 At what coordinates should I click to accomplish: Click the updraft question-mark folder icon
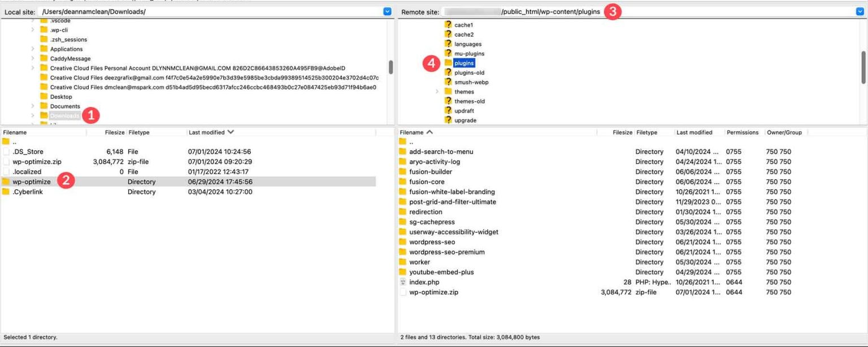tap(449, 110)
